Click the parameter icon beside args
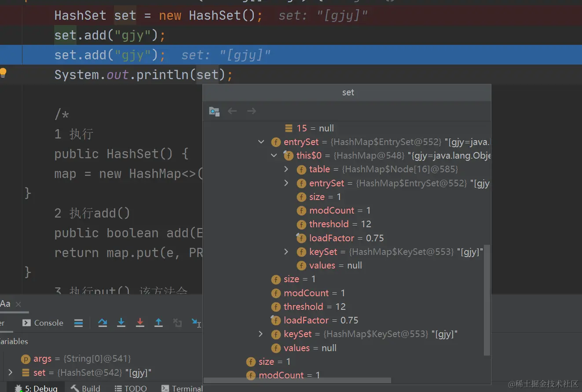Image resolution: width=582 pixels, height=392 pixels. [26, 359]
